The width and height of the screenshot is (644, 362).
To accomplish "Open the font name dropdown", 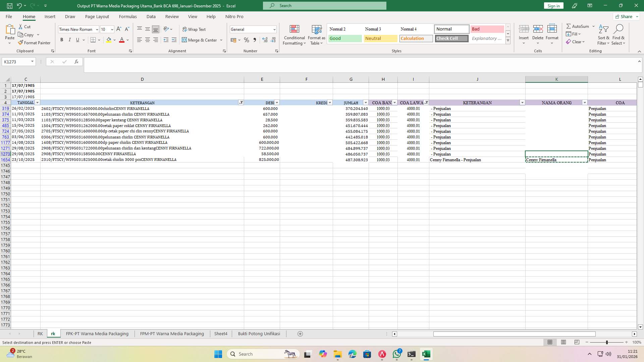I will pos(97,29).
